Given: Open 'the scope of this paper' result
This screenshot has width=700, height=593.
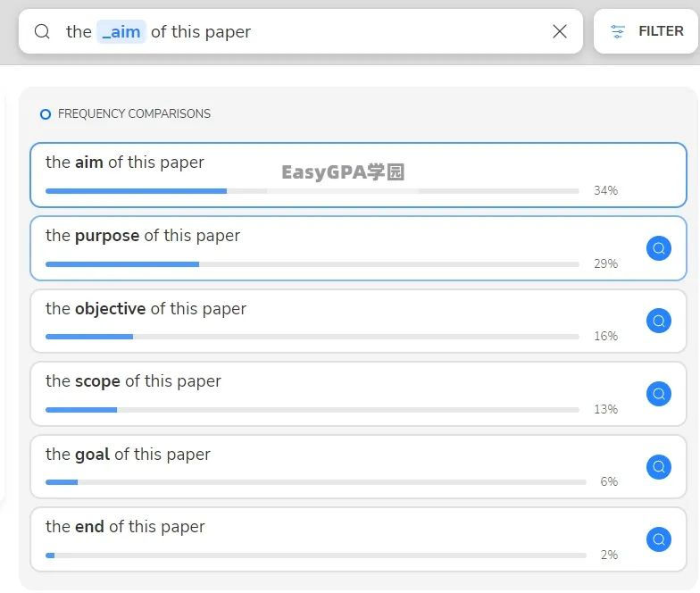Looking at the screenshot, I should click(x=133, y=381).
